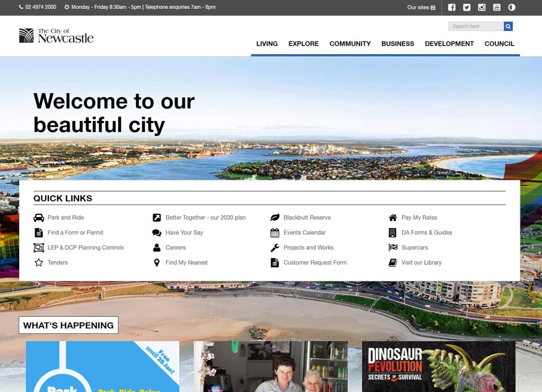
Task: Open the EXPLORE navigation menu
Action: [x=303, y=44]
